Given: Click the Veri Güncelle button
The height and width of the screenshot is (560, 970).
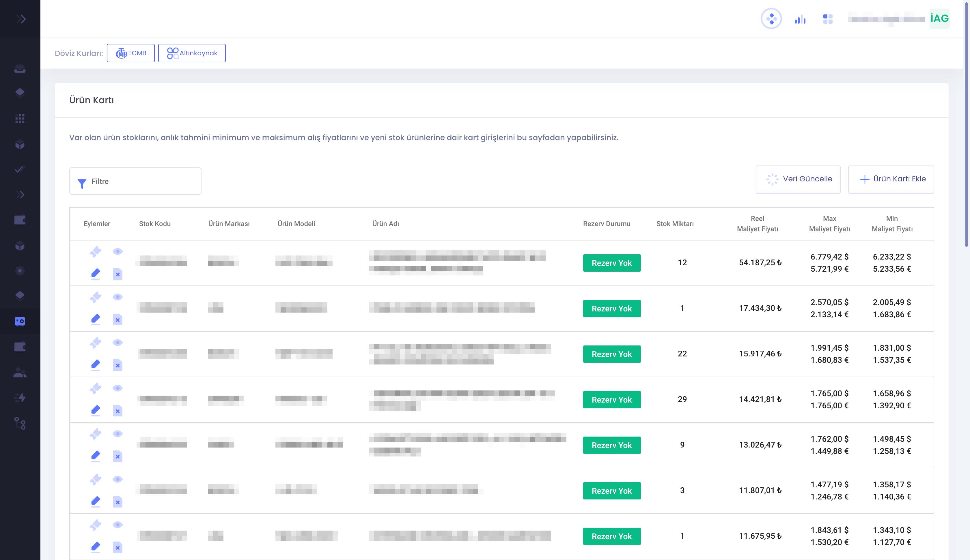Looking at the screenshot, I should (798, 179).
